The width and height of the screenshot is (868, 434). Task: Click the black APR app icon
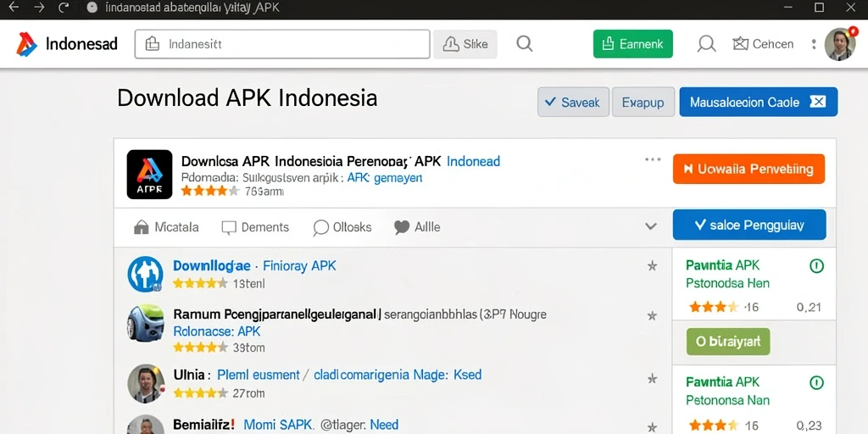click(x=149, y=175)
